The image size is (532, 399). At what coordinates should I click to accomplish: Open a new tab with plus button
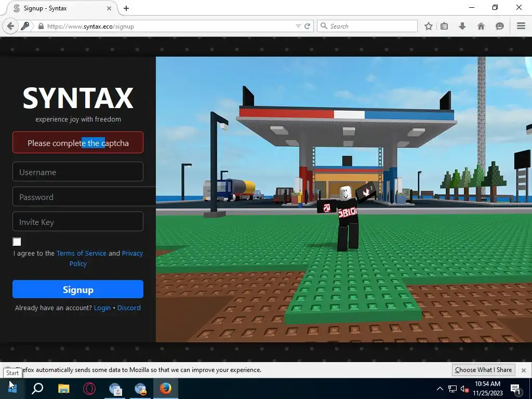[x=126, y=8]
